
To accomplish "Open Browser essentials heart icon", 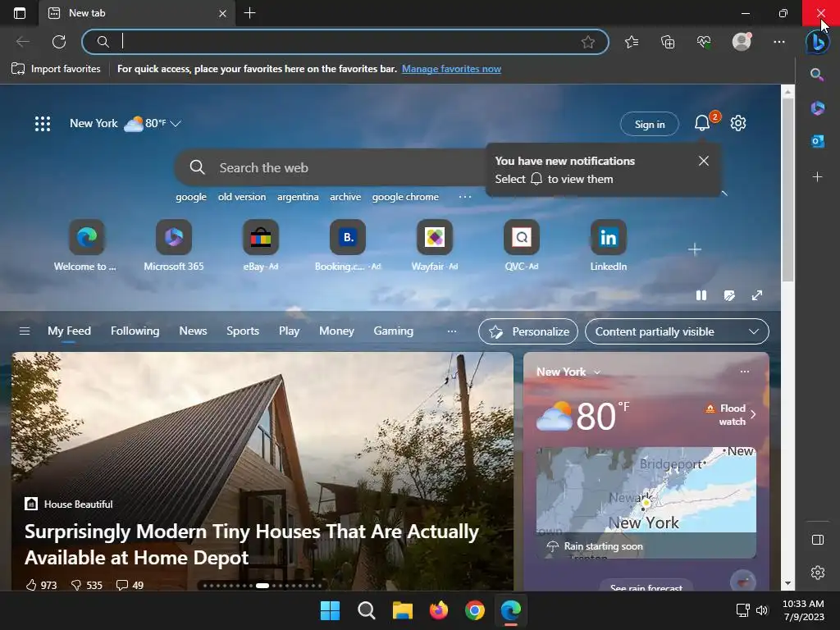I will [704, 42].
